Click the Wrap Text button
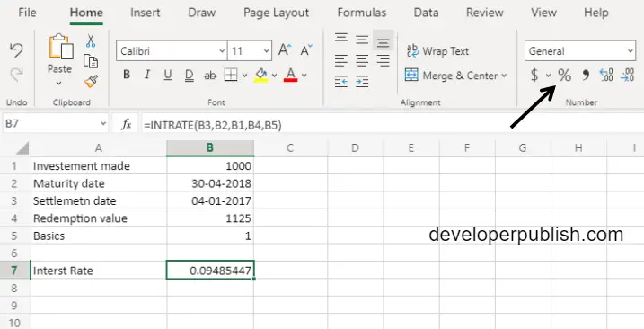The height and width of the screenshot is (329, 644). coord(437,51)
